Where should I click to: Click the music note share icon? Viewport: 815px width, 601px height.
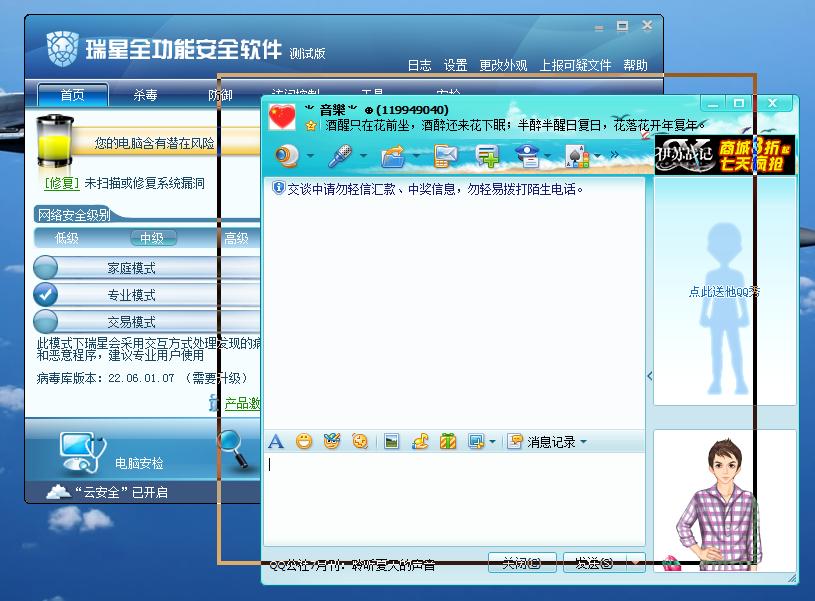click(419, 441)
